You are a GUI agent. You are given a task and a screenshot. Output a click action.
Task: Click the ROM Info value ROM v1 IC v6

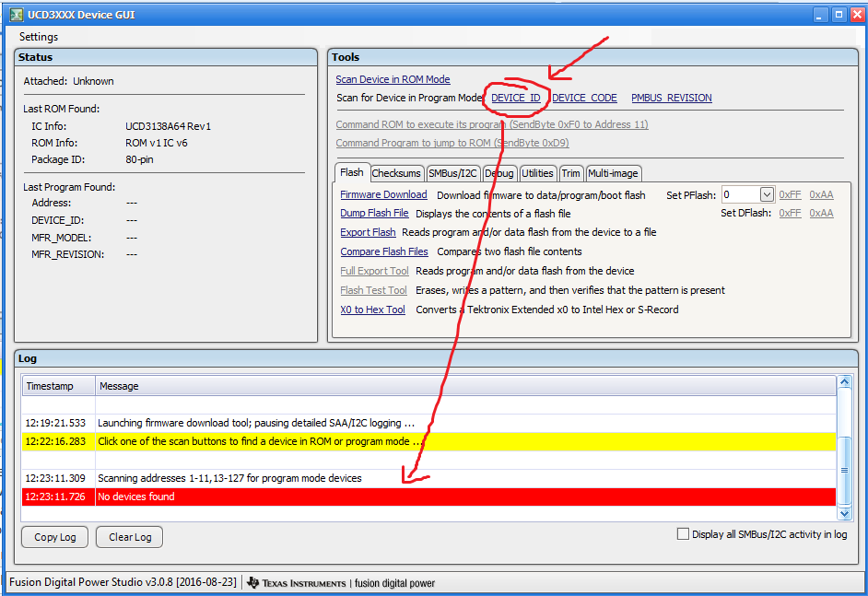156,143
